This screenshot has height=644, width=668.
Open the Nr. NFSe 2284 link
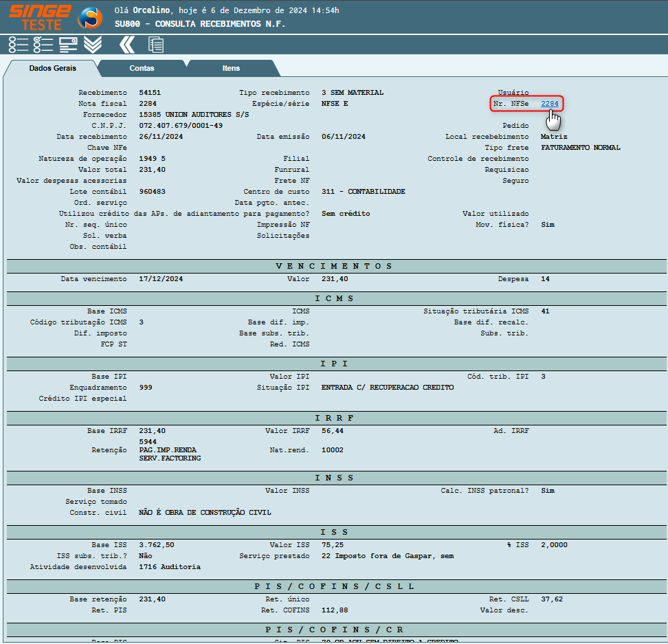[550, 103]
